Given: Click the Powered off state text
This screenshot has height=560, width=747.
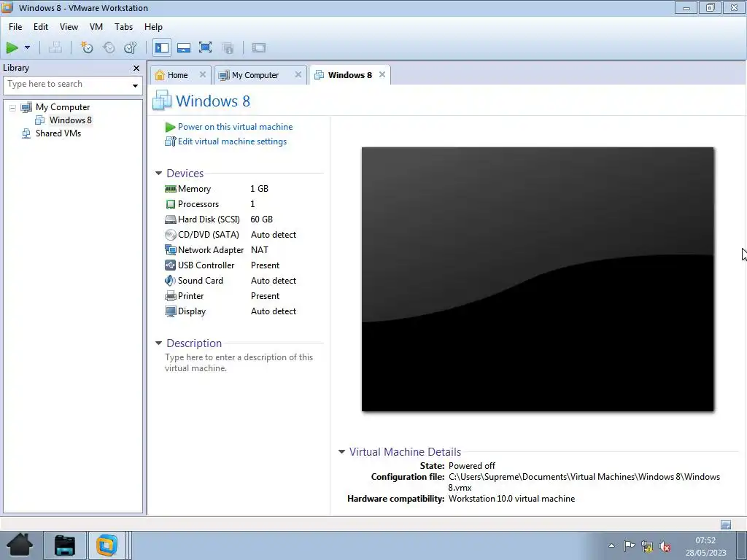Looking at the screenshot, I should 472,466.
